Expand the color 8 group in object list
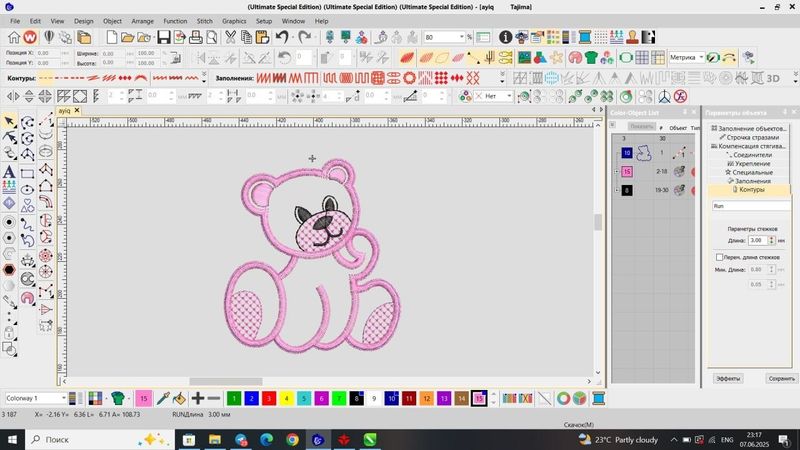This screenshot has width=800, height=450. pyautogui.click(x=616, y=190)
